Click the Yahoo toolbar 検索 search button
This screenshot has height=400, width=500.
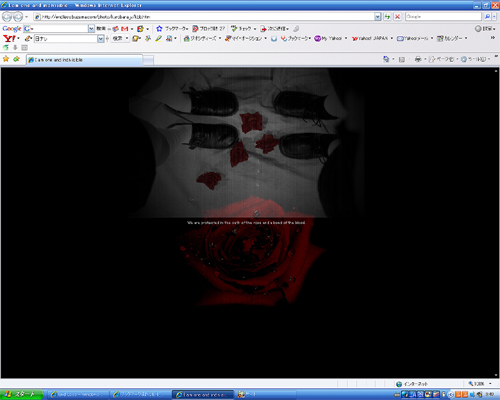(117, 38)
